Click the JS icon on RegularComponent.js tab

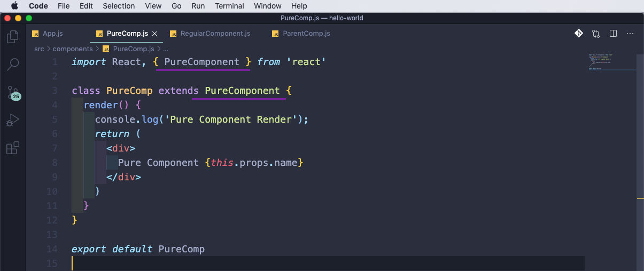point(173,34)
